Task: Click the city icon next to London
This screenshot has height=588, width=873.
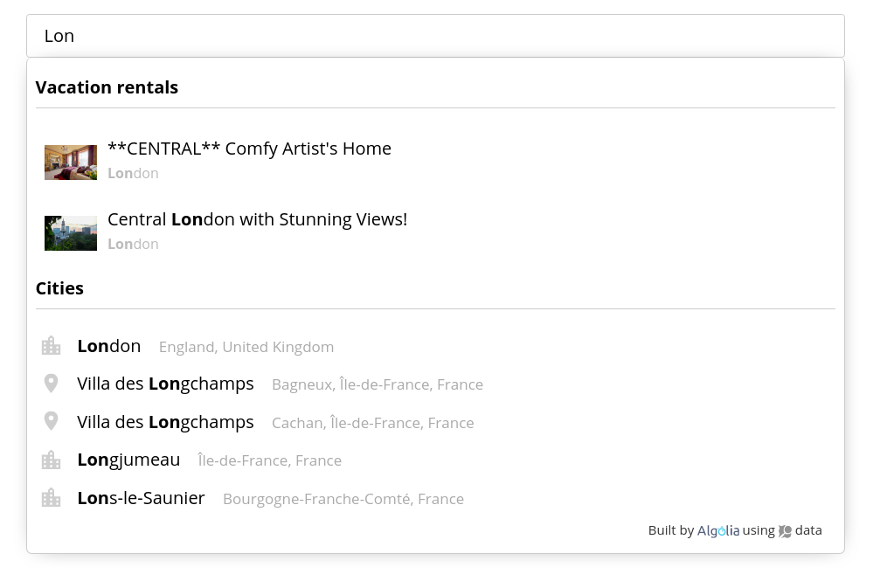Action: point(52,346)
